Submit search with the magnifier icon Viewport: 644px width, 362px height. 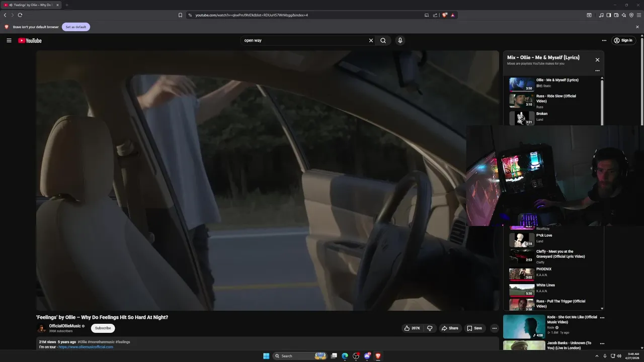[383, 40]
